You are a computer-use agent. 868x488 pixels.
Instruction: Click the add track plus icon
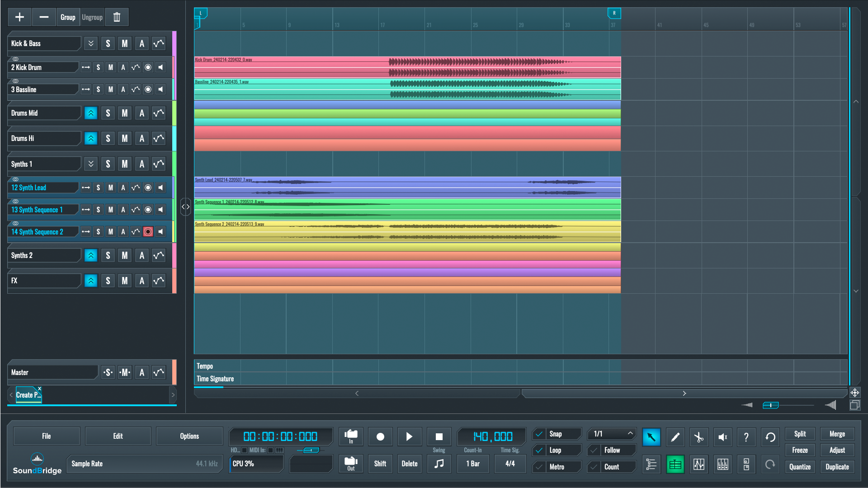coord(19,17)
